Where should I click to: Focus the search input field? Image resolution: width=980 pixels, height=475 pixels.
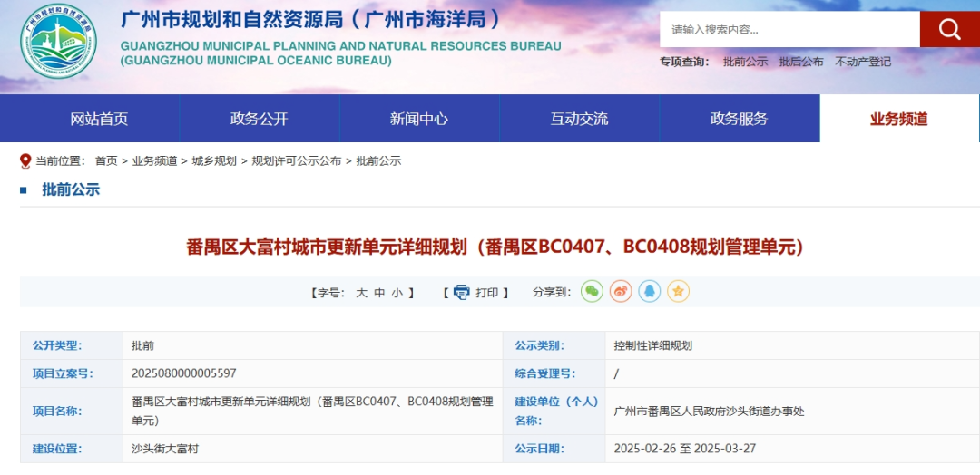pos(789,29)
